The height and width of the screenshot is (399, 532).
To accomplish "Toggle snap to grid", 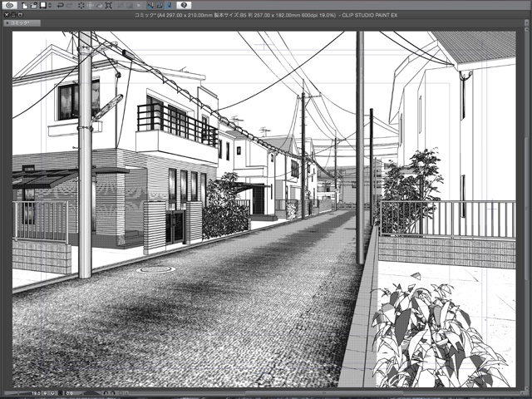I will click(170, 5).
